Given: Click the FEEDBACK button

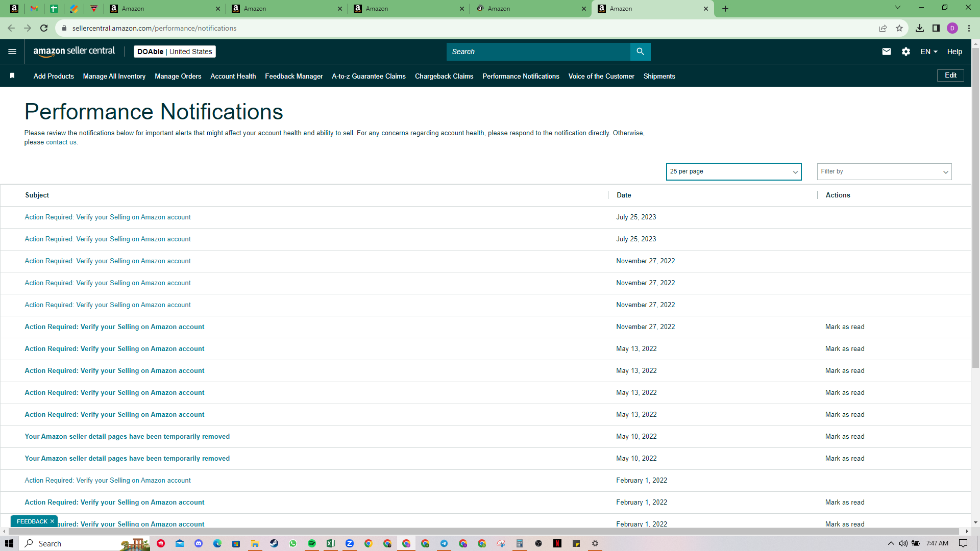Looking at the screenshot, I should coord(32,521).
